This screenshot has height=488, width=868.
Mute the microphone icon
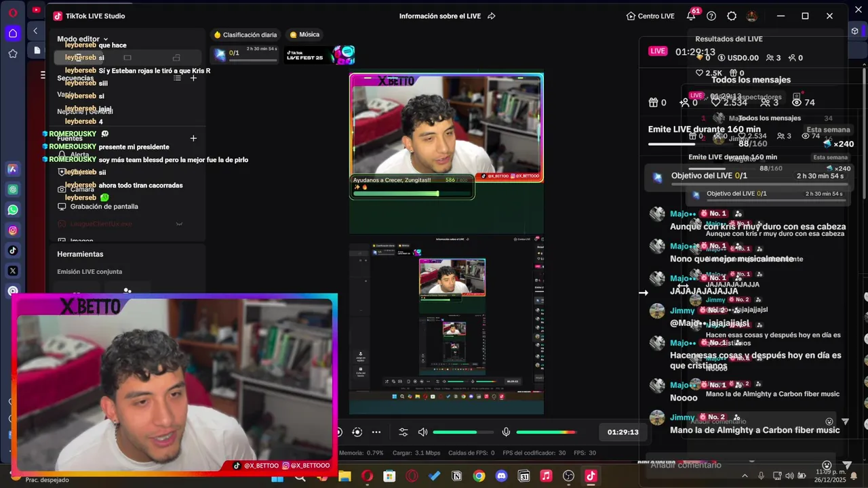506,432
